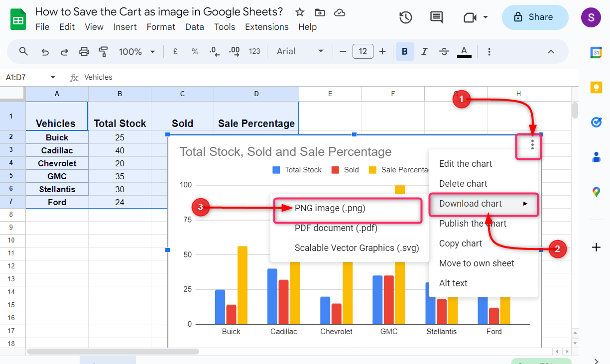Viewport: 610px width, 364px height.
Task: Click the Share button
Action: click(x=535, y=17)
